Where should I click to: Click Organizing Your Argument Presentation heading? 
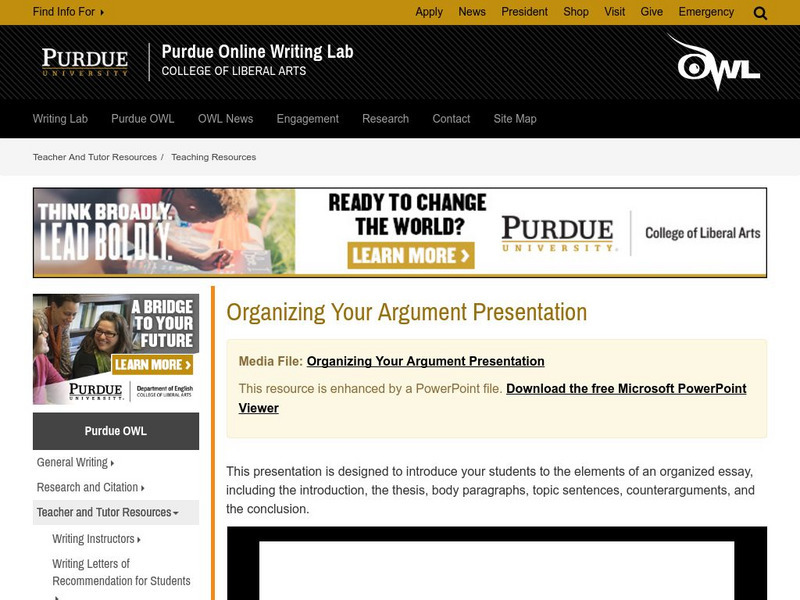click(407, 312)
